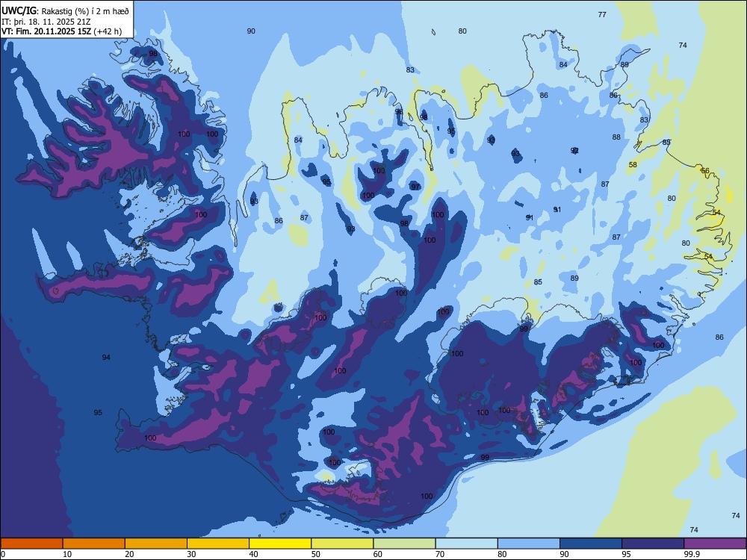Click the legend label '0'

tap(3, 554)
